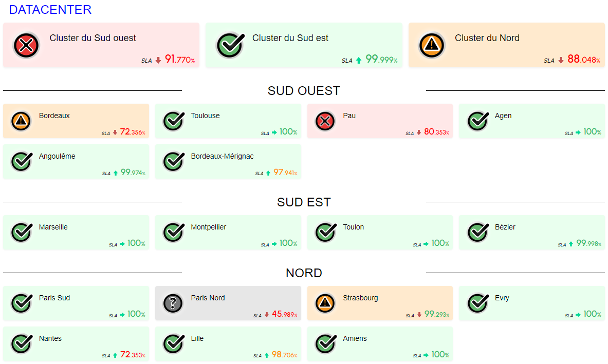Open the Angoulême site name
This screenshot has height=364, width=608.
coord(57,157)
